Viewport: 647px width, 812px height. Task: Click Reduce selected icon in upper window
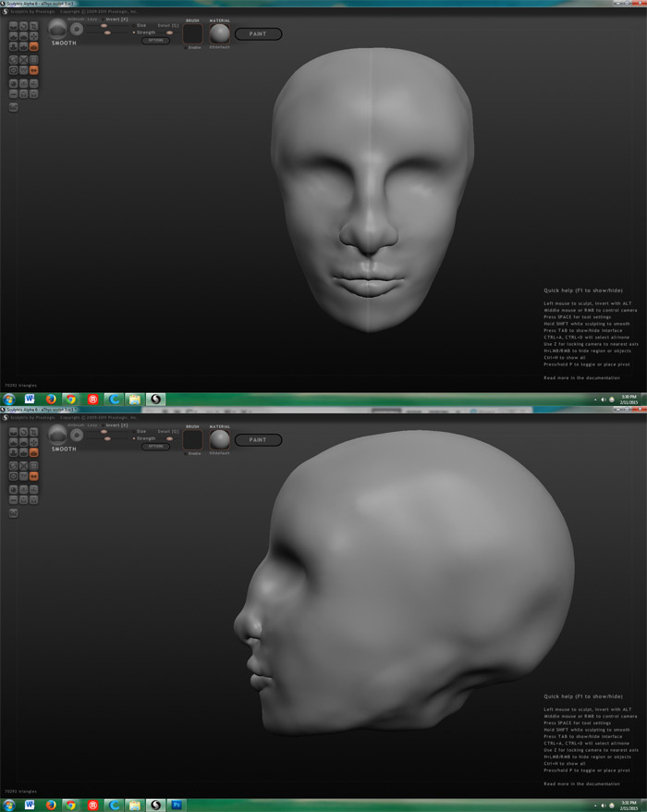(x=24, y=59)
